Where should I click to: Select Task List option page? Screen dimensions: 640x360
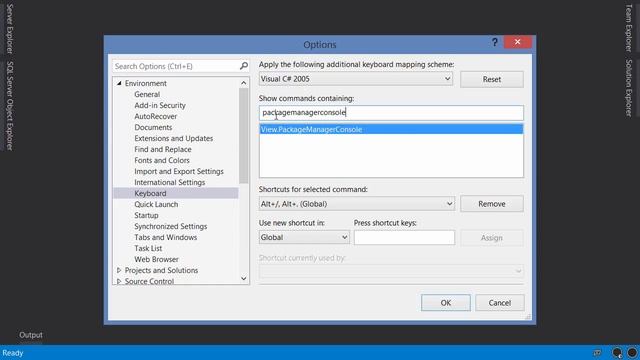click(148, 249)
